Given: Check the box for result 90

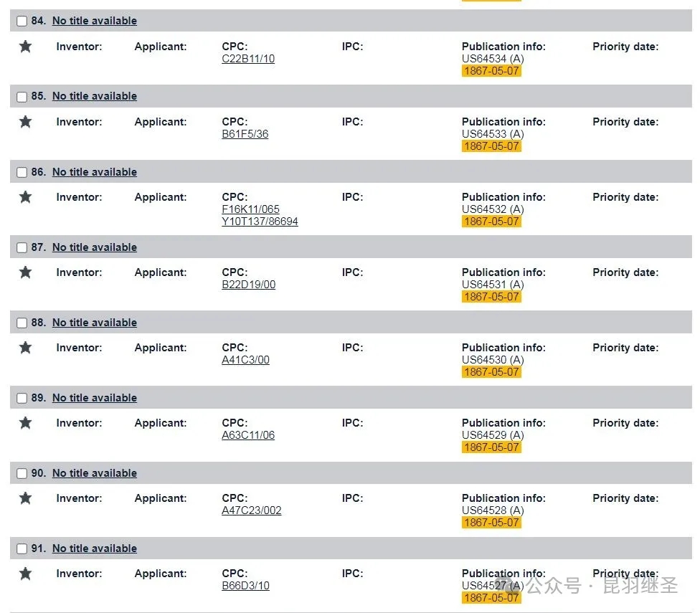Looking at the screenshot, I should click(x=22, y=473).
